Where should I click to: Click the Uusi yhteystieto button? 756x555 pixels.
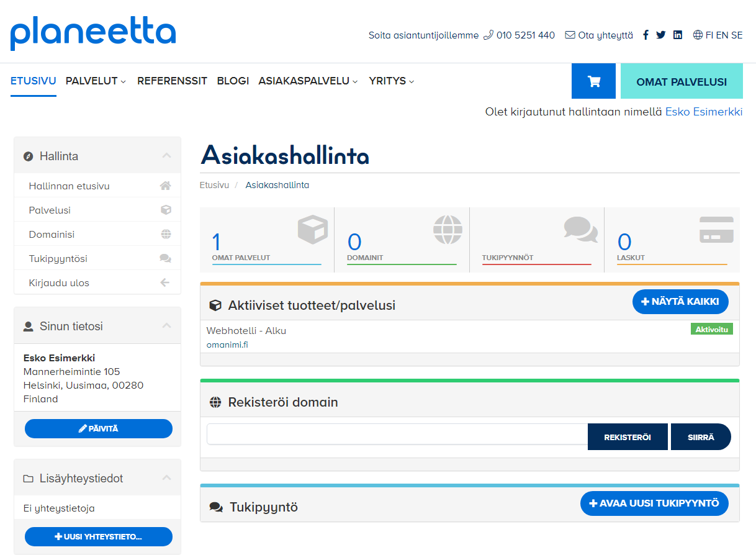click(x=99, y=537)
